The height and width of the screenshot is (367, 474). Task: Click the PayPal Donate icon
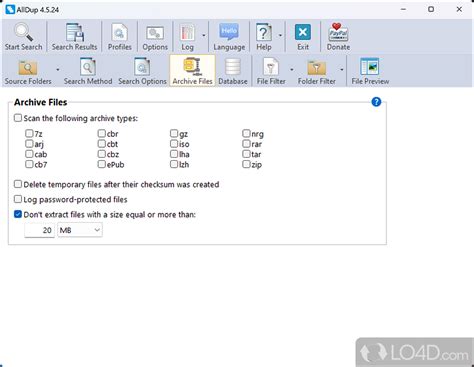[338, 32]
